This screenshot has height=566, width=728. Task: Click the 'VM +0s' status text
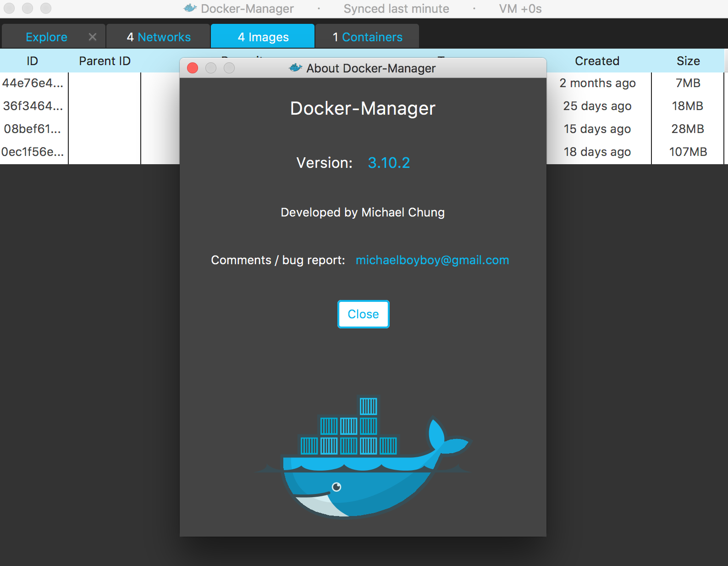[x=520, y=9]
